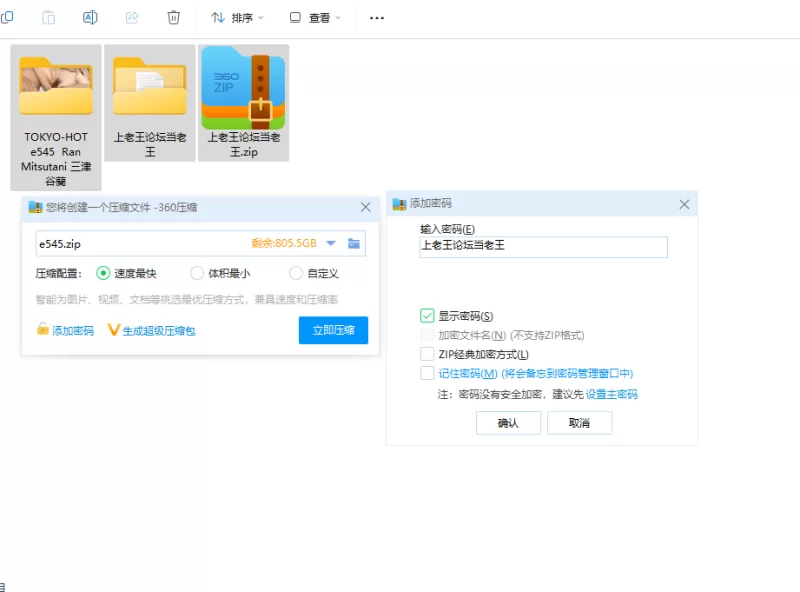The width and height of the screenshot is (800, 592).
Task: Click the 取消 button
Action: point(579,423)
